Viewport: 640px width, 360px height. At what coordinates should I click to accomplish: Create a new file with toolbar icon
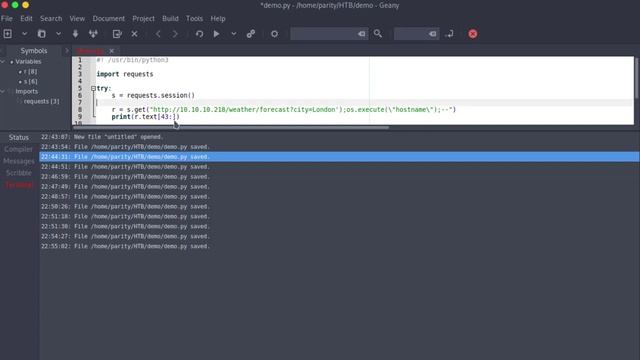(x=8, y=34)
